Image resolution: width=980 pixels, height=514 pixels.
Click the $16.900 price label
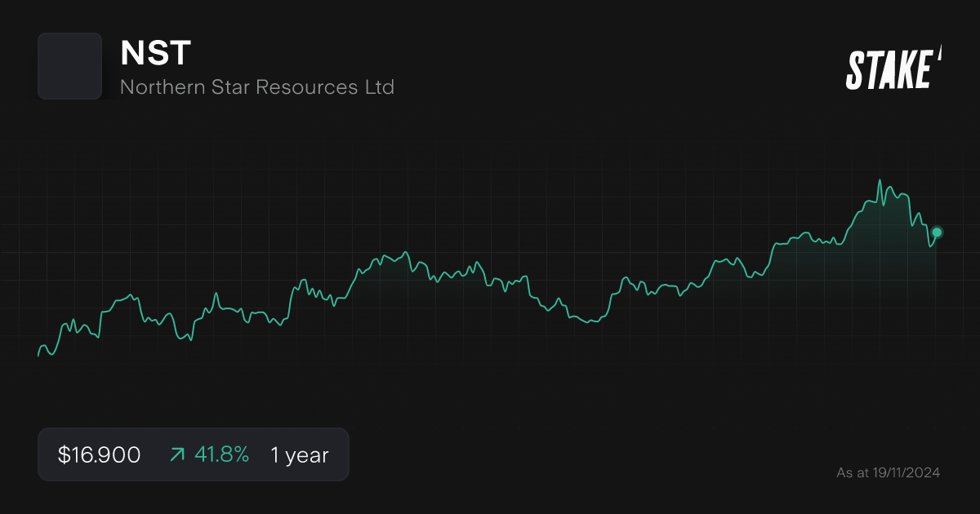coord(99,454)
